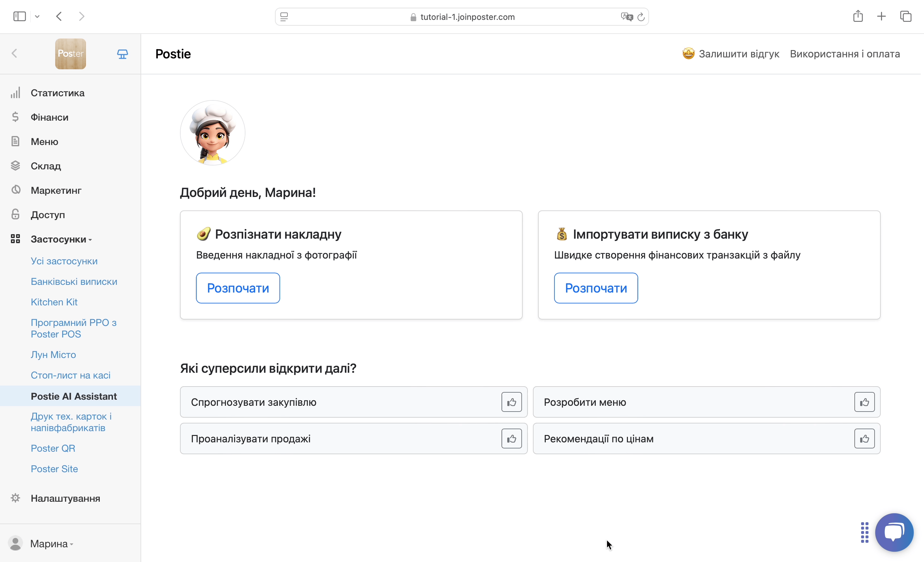Go back in Safari history
This screenshot has height=562, width=924.
59,16
